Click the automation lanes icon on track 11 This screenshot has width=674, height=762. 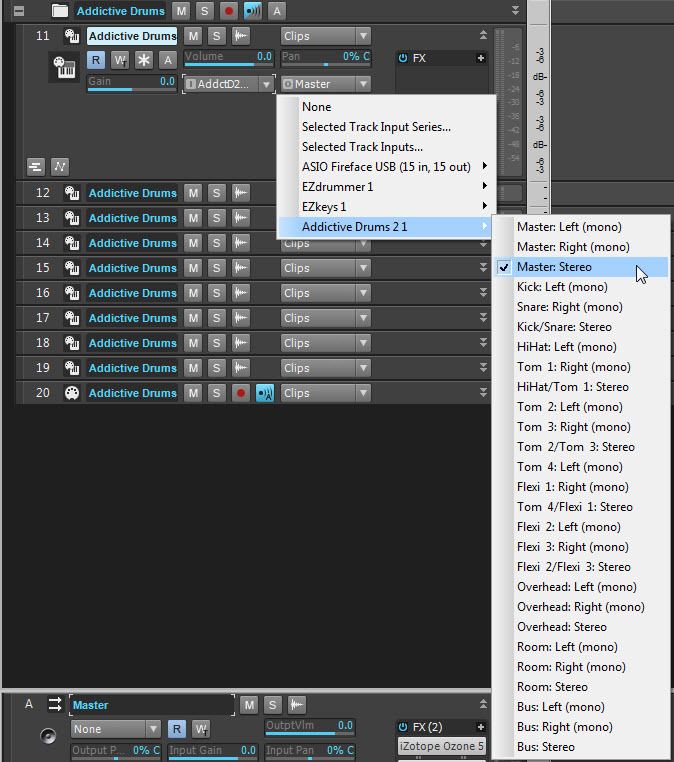[60, 166]
